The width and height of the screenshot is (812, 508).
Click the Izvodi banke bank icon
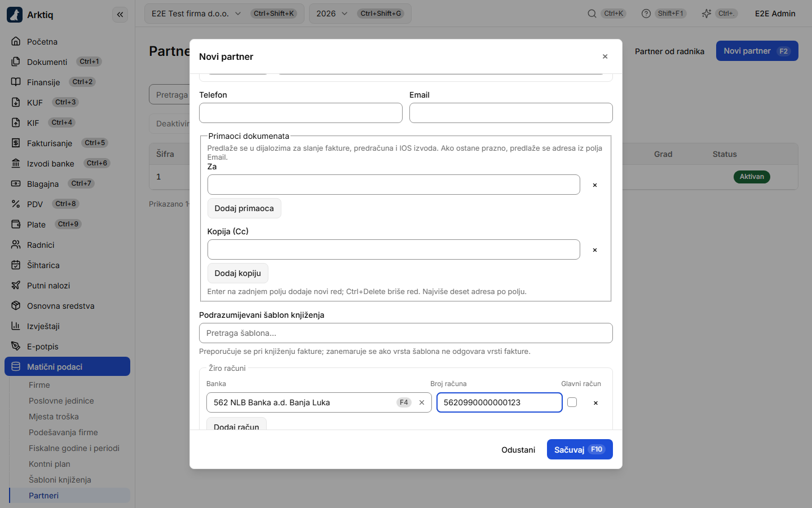click(16, 164)
